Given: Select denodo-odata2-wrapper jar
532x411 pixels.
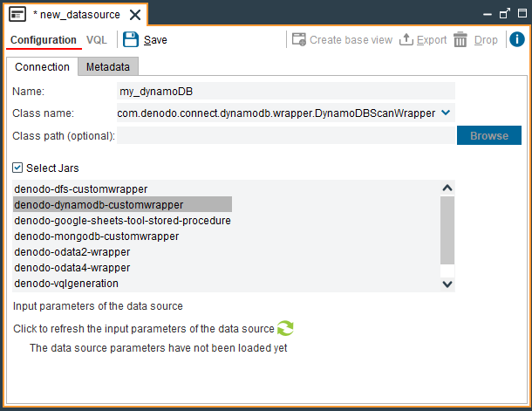Looking at the screenshot, I should (72, 252).
